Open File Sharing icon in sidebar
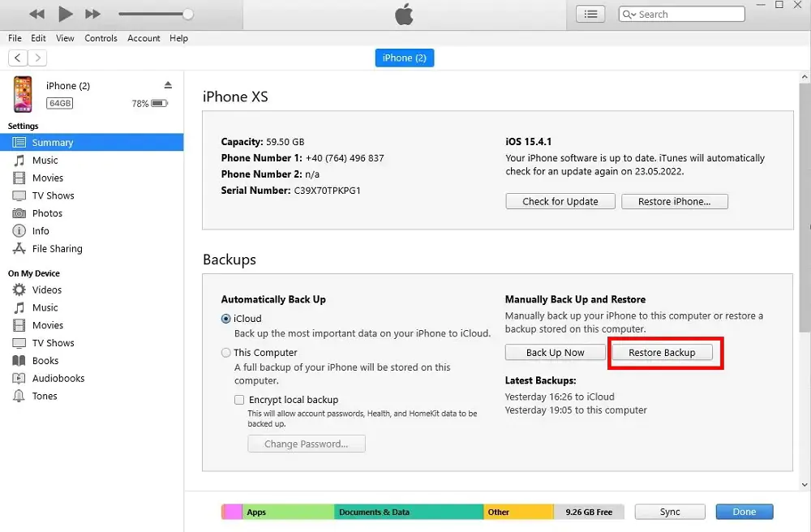811x532 pixels. 19,249
